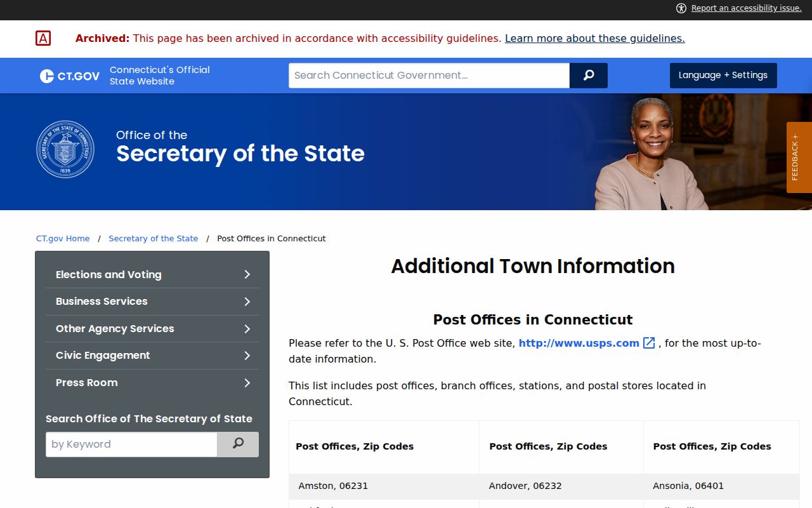812x508 pixels.
Task: Expand Other Agency Services chevron
Action: pos(247,329)
